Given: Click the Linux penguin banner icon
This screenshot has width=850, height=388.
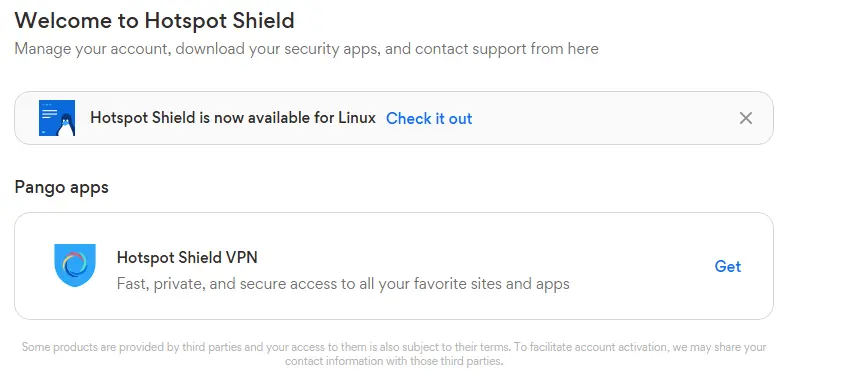Looking at the screenshot, I should click(x=57, y=118).
